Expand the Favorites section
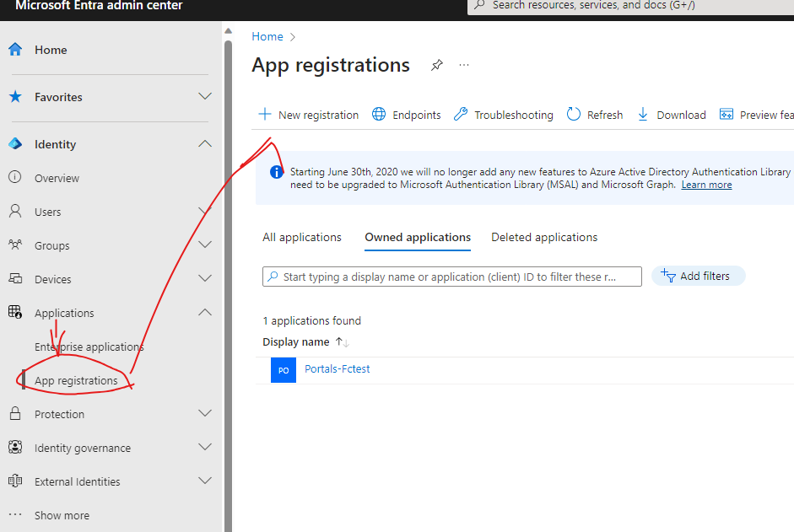 click(x=204, y=96)
